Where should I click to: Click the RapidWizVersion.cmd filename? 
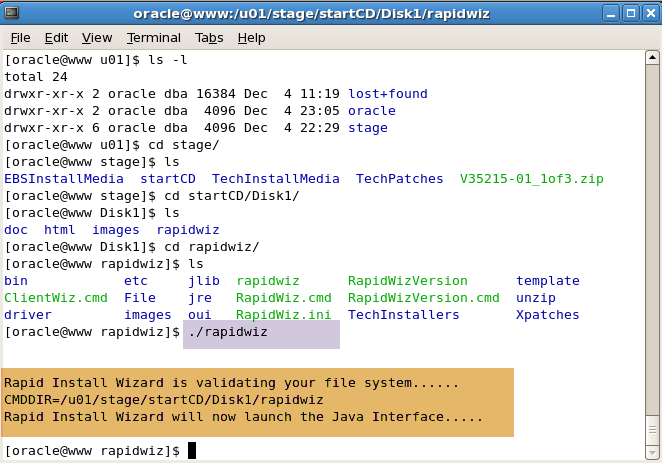(423, 298)
